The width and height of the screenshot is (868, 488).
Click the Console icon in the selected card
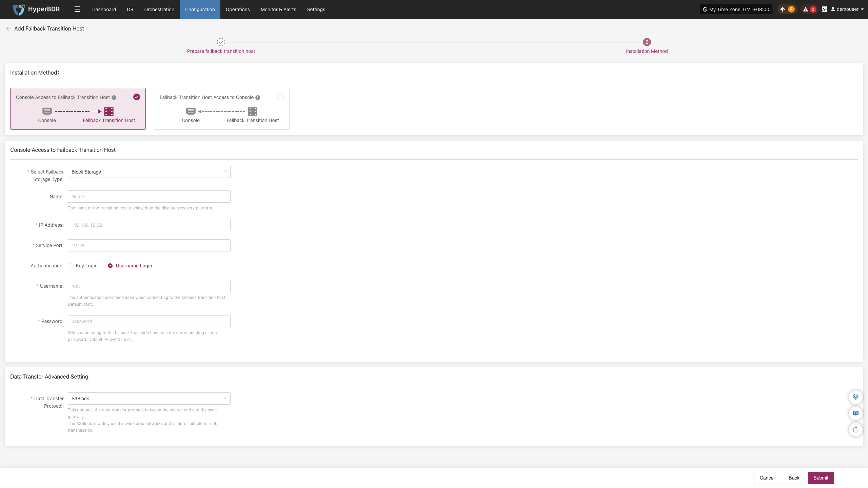coord(47,111)
